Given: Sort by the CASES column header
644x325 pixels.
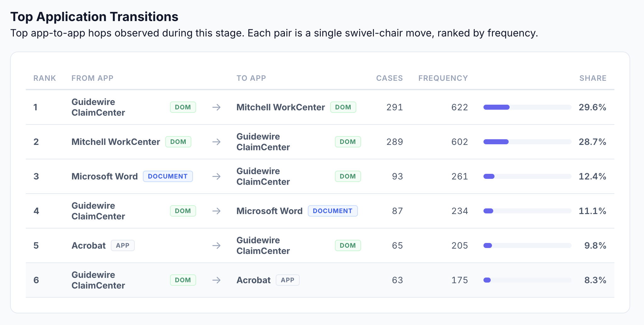Looking at the screenshot, I should [x=389, y=78].
